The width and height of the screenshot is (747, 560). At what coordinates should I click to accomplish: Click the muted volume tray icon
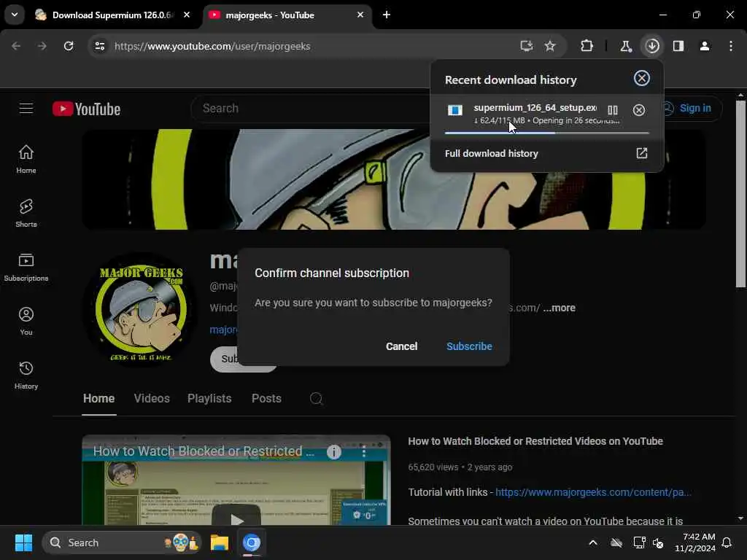659,542
